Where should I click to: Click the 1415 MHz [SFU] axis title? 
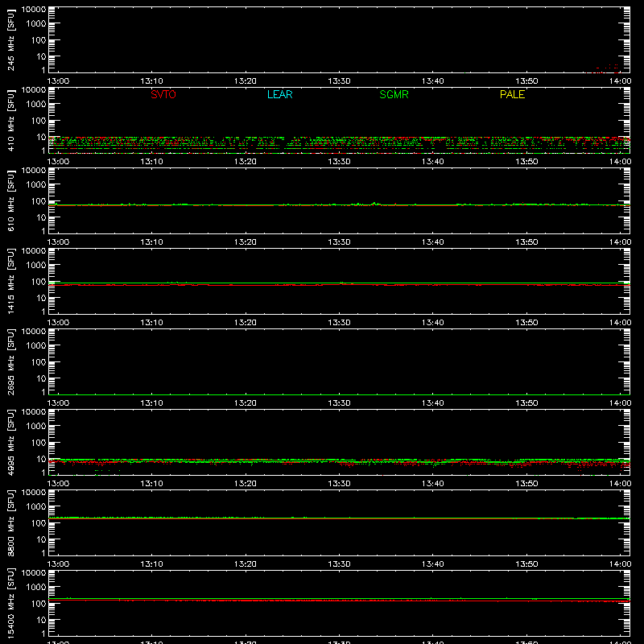[x=11, y=281]
